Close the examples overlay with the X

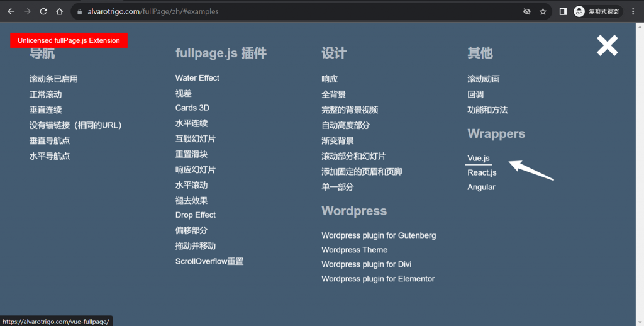pyautogui.click(x=608, y=45)
